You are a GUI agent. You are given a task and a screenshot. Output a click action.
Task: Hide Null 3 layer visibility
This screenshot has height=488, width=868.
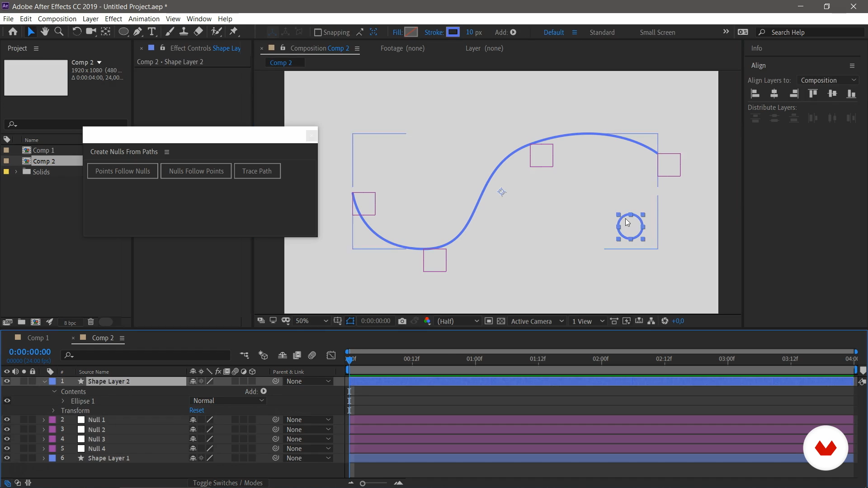tap(7, 439)
